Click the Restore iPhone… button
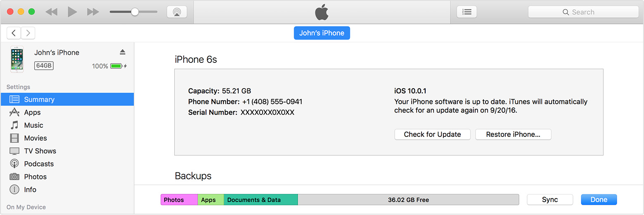 pos(513,134)
